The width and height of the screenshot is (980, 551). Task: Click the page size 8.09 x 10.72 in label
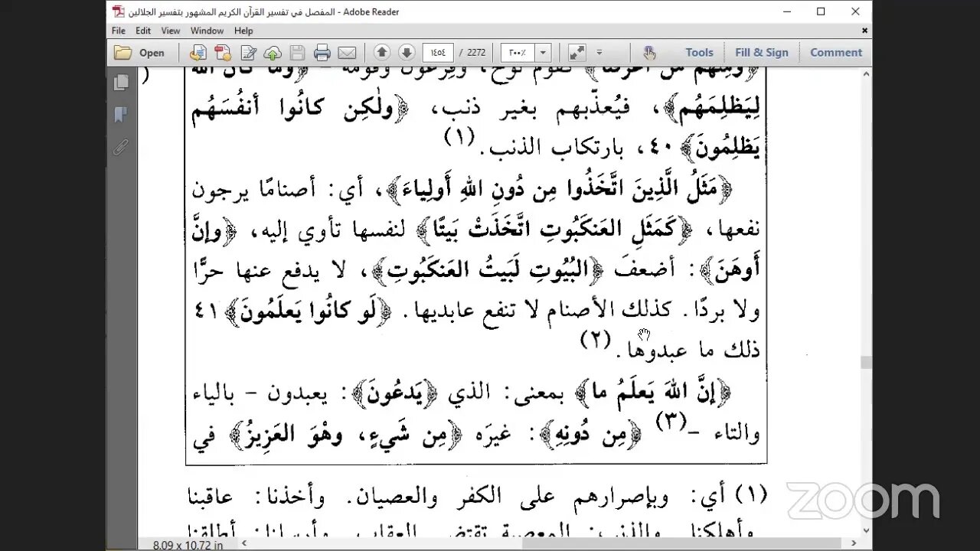coord(188,545)
